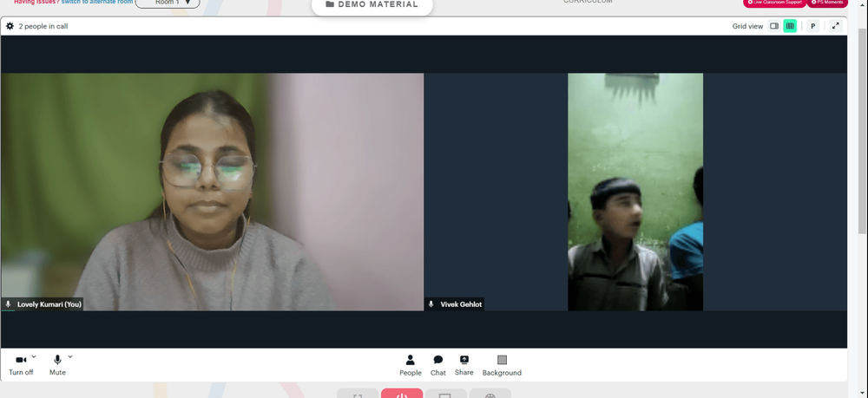Click the bottom toolbar screen button
This screenshot has height=398, width=868.
[x=445, y=394]
